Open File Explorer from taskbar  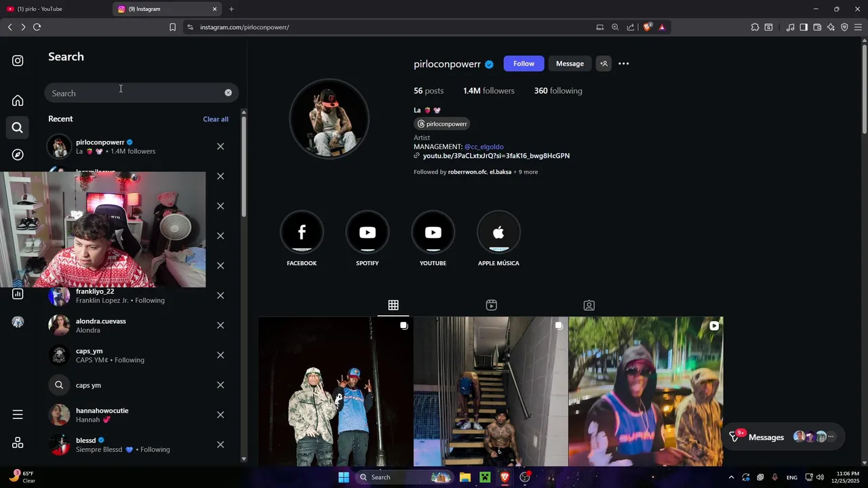pyautogui.click(x=465, y=477)
